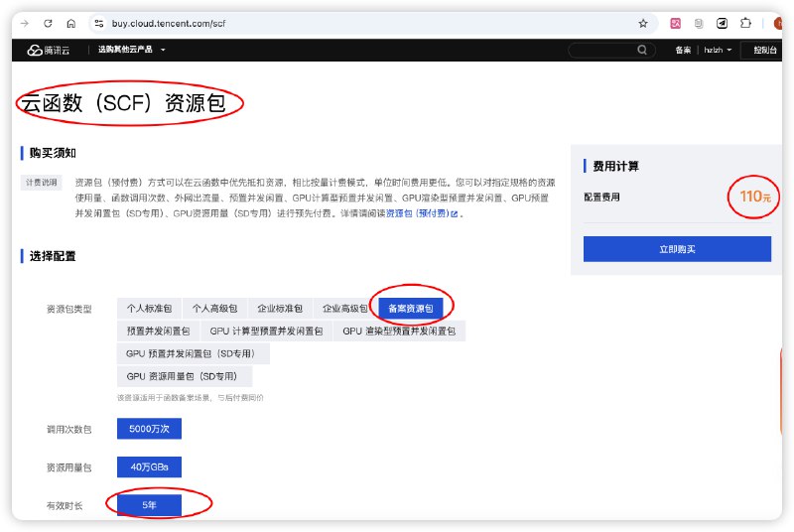Select 备案资源包 package type
794x532 pixels.
411,309
